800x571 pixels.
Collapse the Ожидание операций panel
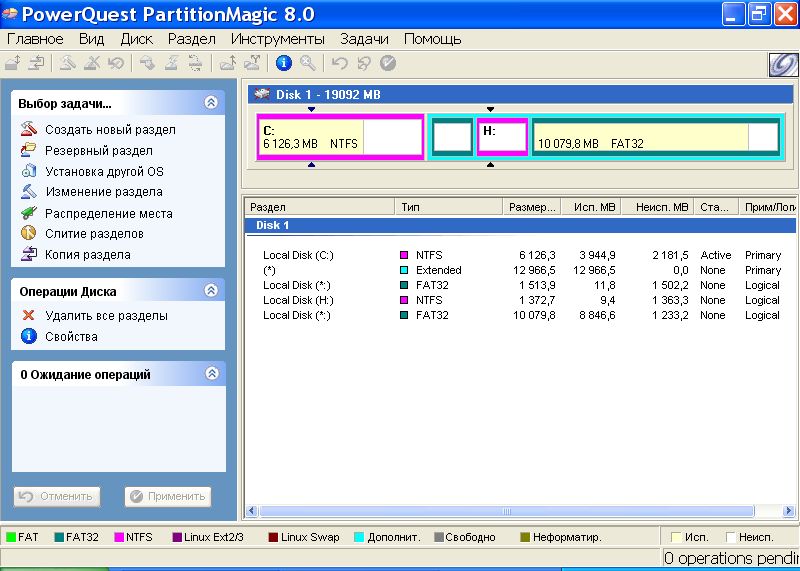(x=210, y=374)
